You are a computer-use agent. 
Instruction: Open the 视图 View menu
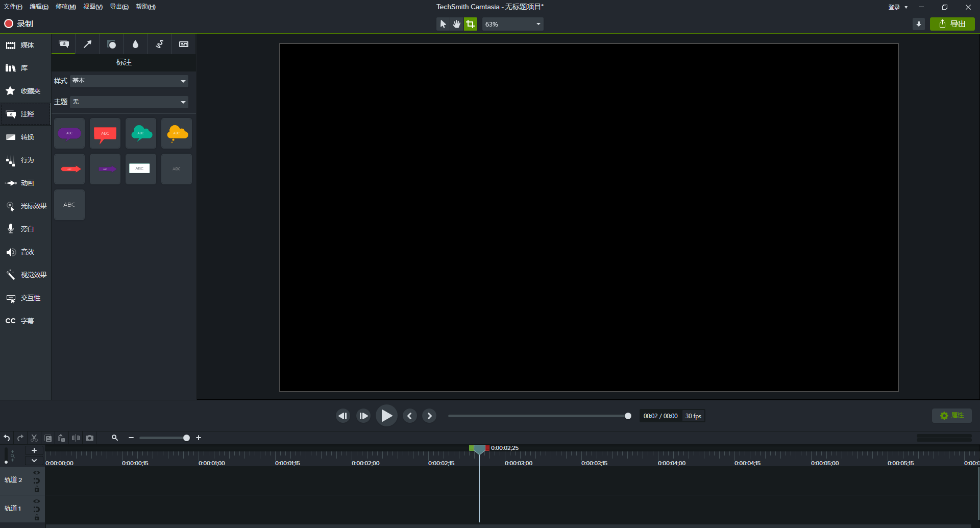click(93, 7)
